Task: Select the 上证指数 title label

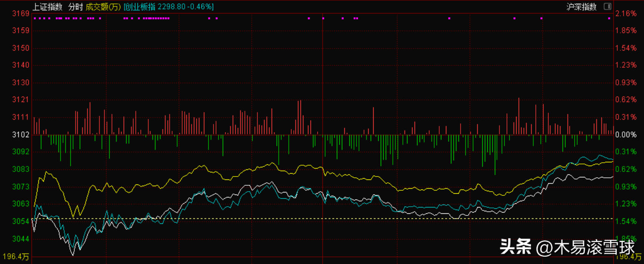Action: point(48,7)
